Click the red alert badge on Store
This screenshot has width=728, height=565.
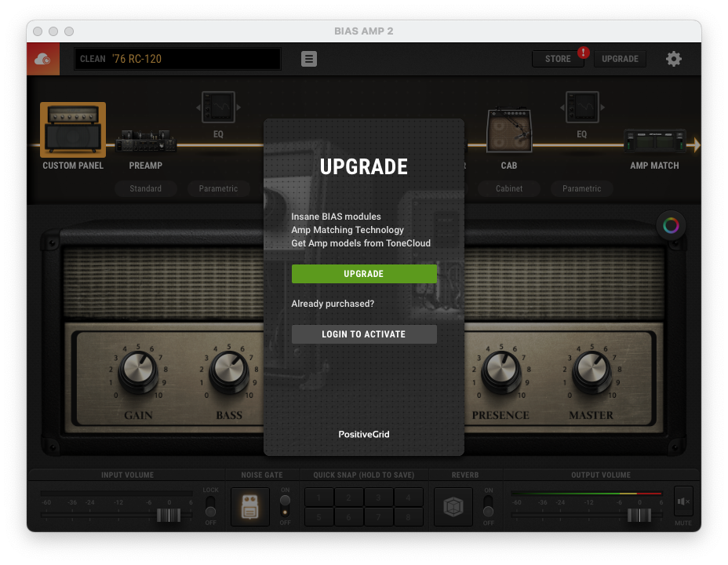[583, 53]
